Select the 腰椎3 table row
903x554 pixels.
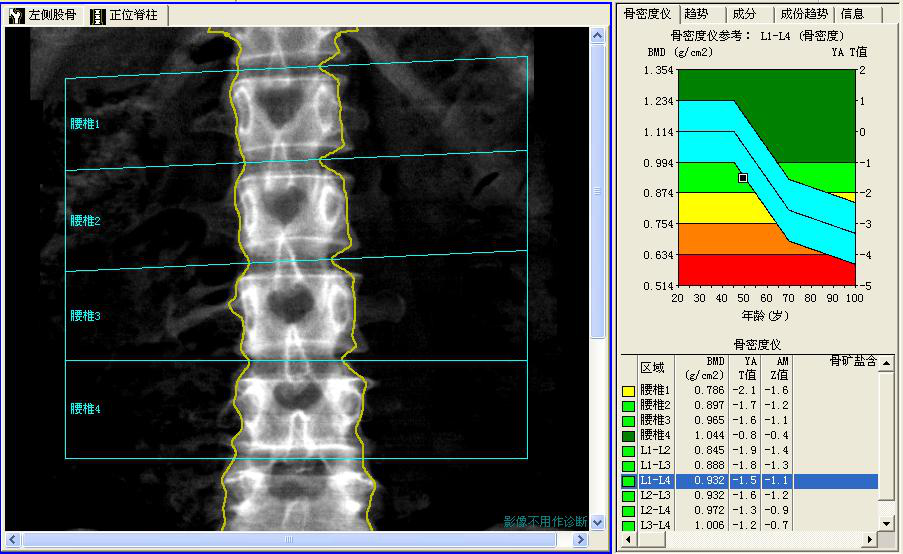point(749,420)
